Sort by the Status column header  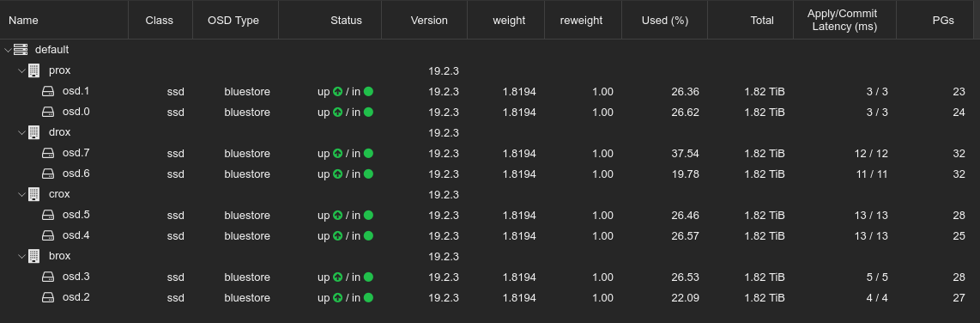(x=330, y=20)
